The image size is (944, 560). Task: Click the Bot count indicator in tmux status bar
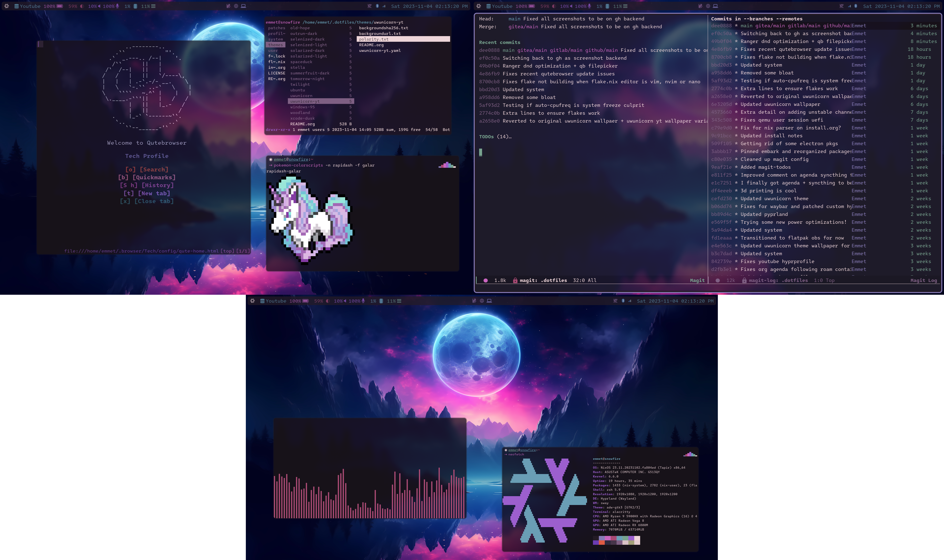coord(446,129)
